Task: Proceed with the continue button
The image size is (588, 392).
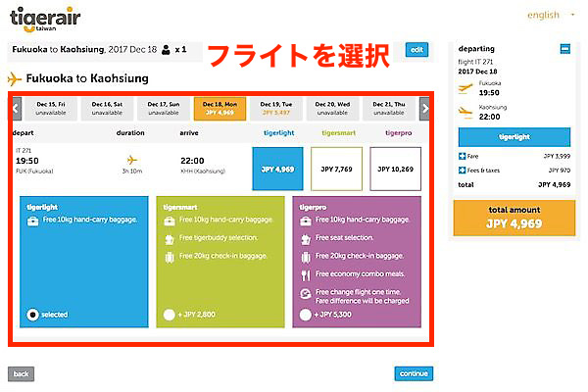Action: 414,373
